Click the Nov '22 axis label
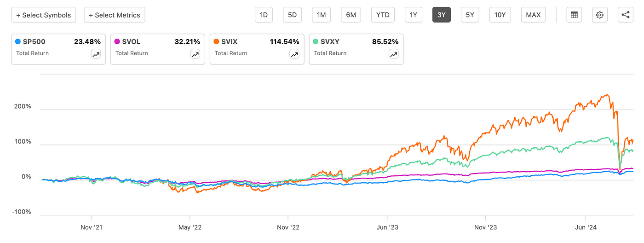 click(288, 227)
